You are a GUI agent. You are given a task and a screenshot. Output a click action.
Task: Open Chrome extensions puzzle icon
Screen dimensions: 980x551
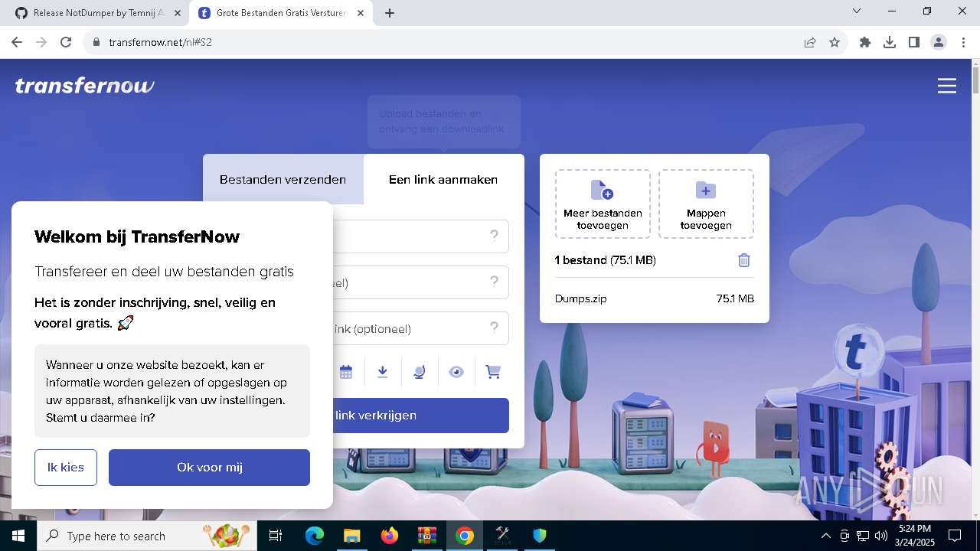865,42
